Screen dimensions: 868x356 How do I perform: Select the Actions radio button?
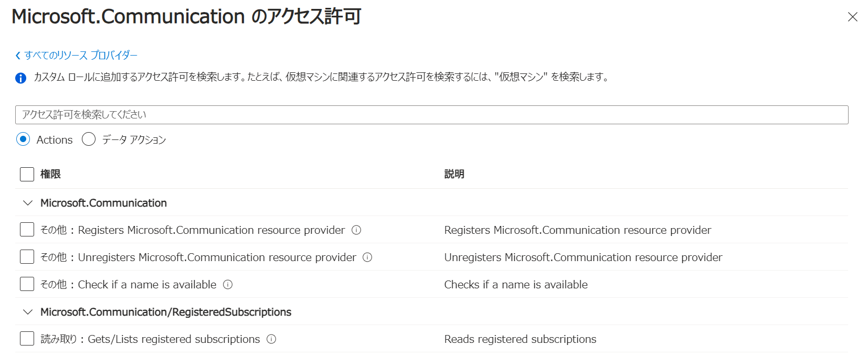[23, 139]
